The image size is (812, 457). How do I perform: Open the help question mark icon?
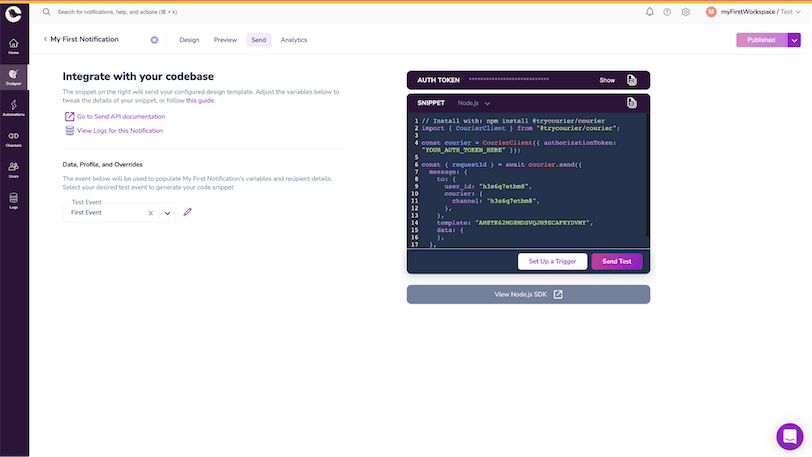pos(667,12)
